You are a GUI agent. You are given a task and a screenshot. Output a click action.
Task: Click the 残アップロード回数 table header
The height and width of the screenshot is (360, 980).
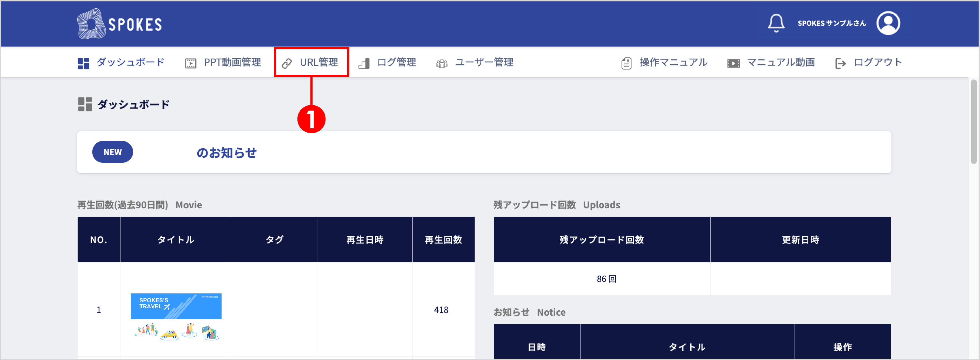602,240
